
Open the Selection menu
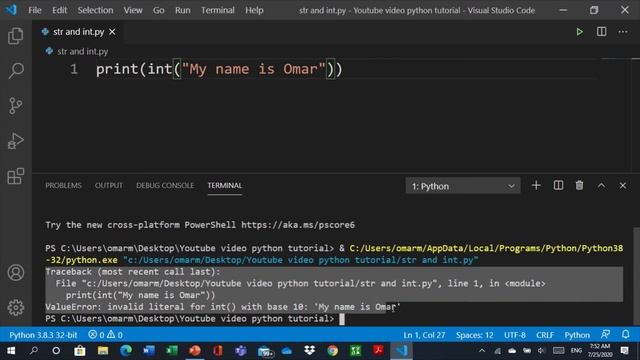point(95,10)
